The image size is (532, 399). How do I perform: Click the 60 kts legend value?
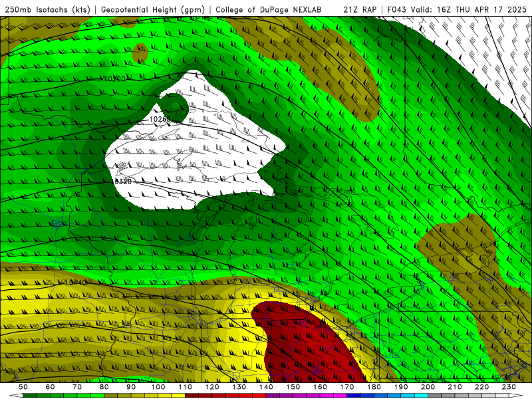[x=51, y=387]
